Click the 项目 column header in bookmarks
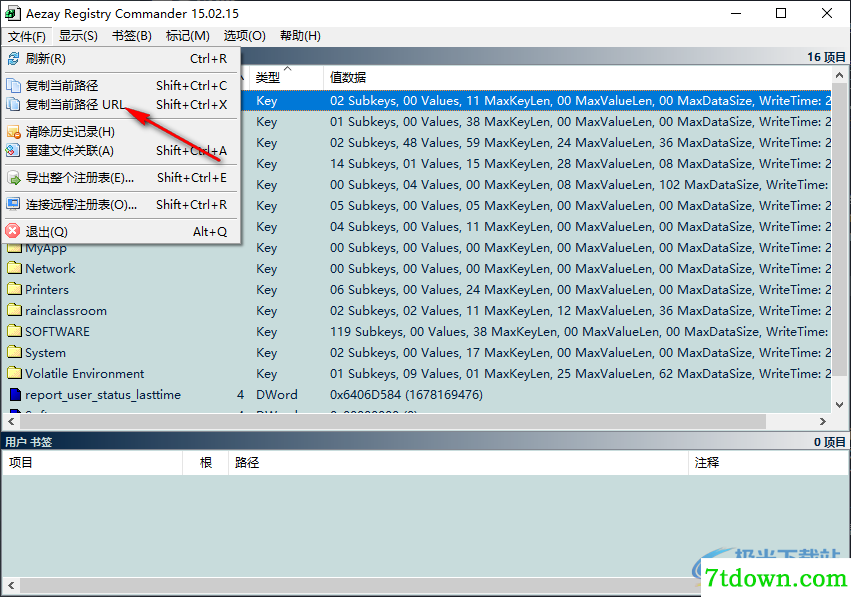Screen dimensions: 851x597 point(92,462)
